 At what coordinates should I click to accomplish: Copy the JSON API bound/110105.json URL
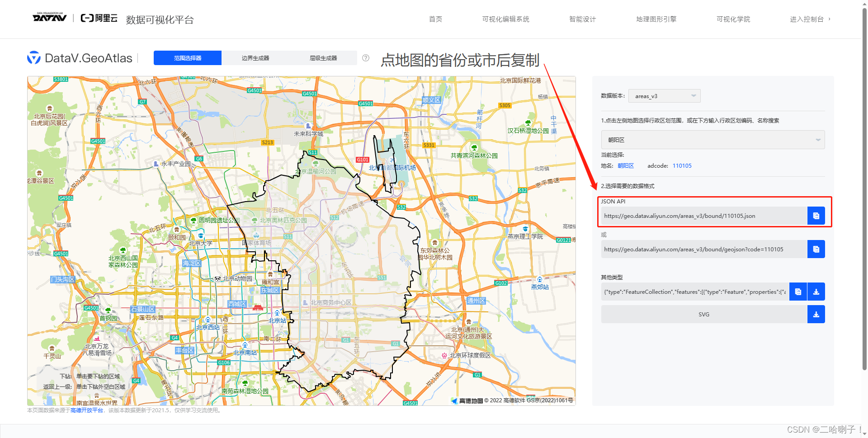coord(816,216)
